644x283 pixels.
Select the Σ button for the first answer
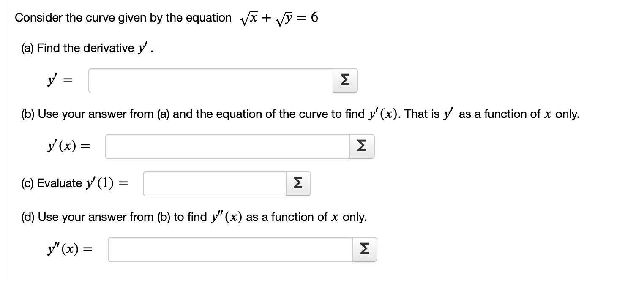click(x=344, y=80)
